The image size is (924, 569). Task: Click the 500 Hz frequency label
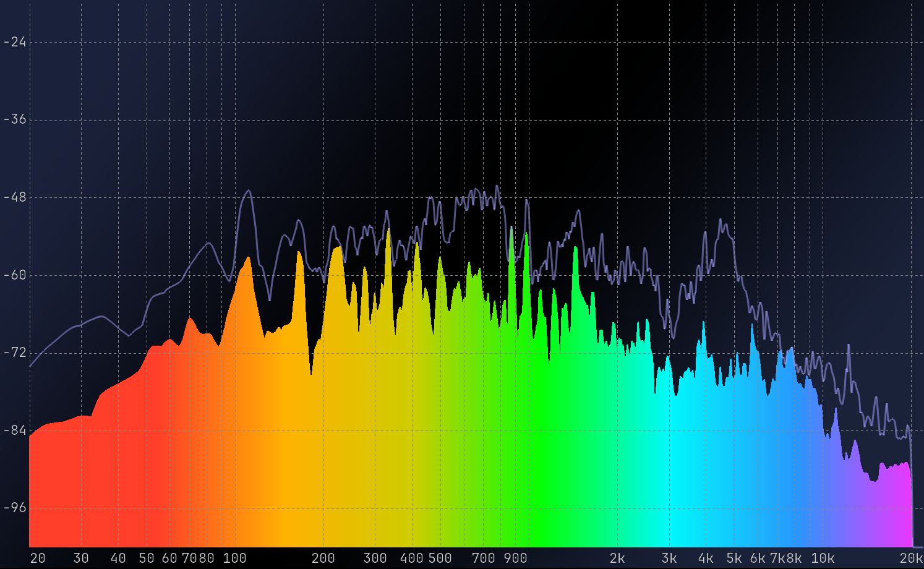click(440, 558)
